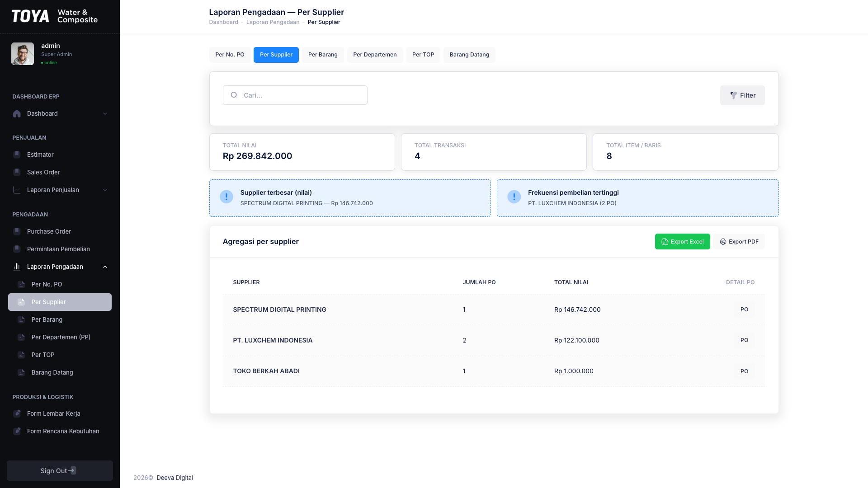Click the TOTAL NILAI column header
The image size is (868, 488).
(x=571, y=282)
